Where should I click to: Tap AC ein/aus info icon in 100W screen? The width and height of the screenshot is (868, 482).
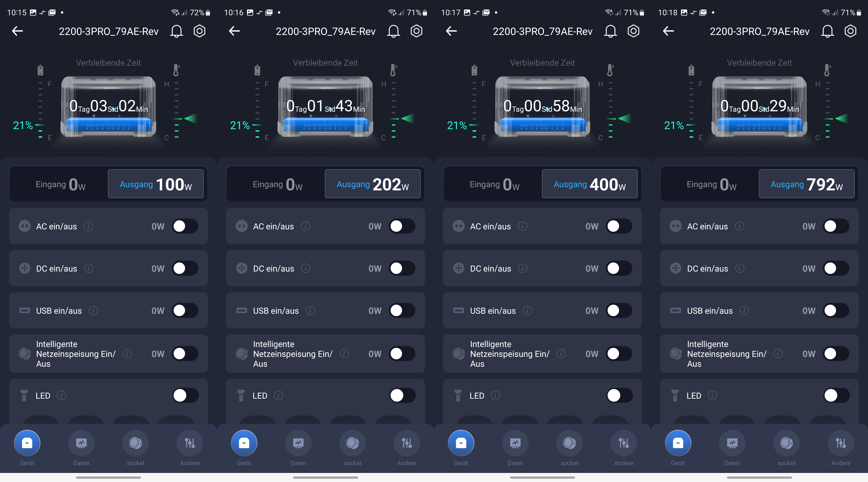[89, 226]
